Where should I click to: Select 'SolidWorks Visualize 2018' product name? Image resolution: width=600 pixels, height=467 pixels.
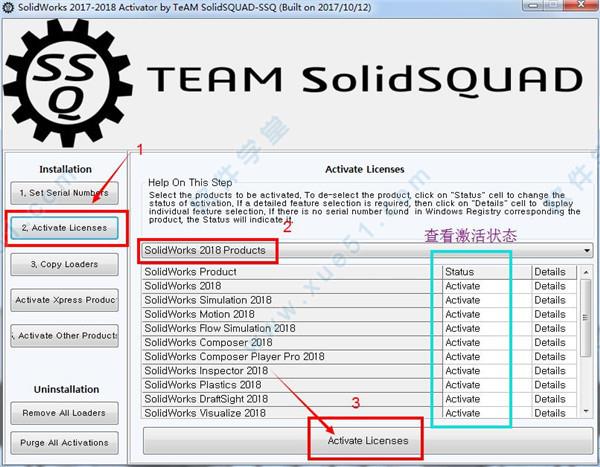292,413
